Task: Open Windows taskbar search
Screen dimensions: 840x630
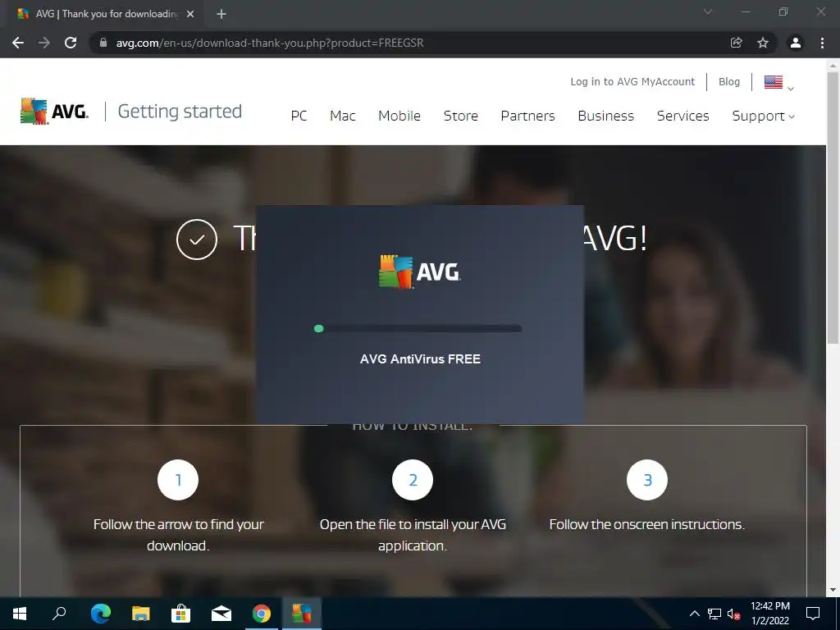Action: click(59, 614)
